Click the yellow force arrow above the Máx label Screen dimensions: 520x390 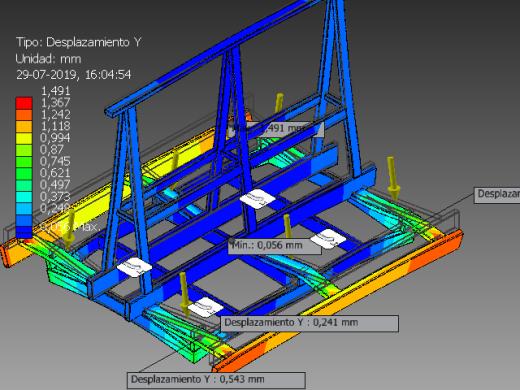click(x=279, y=103)
